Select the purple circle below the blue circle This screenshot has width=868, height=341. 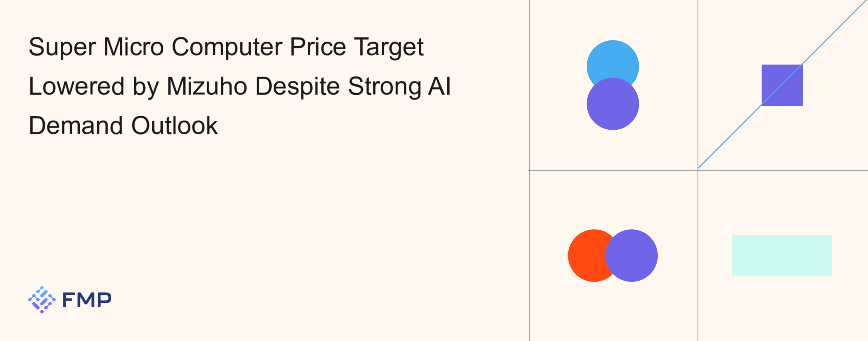613,105
